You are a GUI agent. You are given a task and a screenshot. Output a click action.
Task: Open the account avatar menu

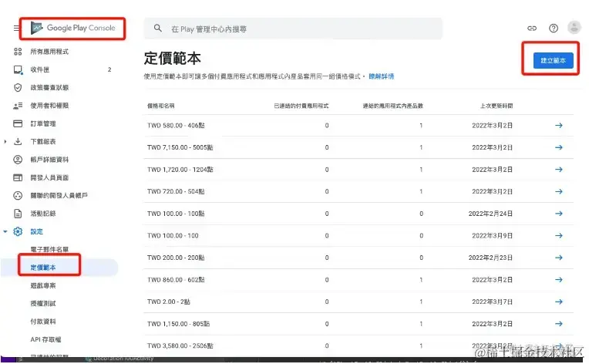click(574, 28)
